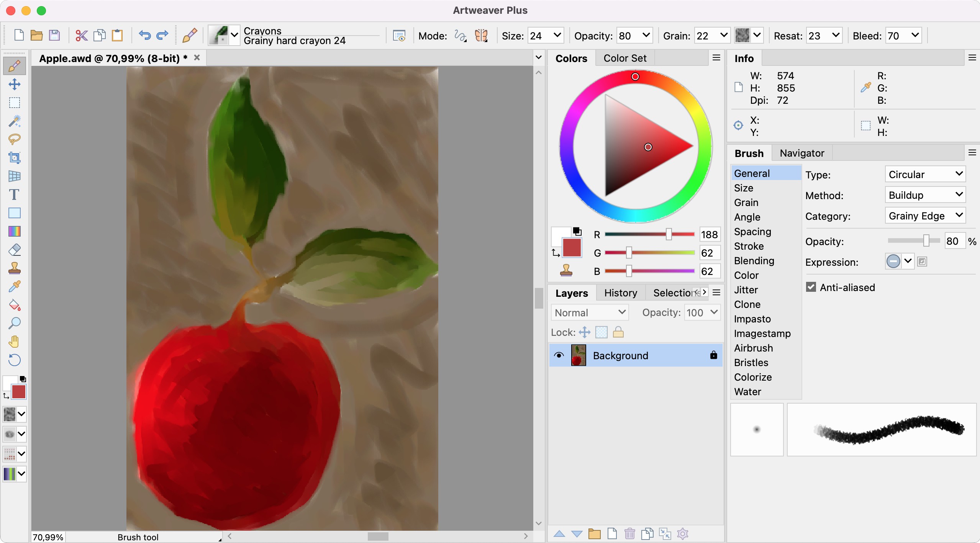Uncheck the Anti-aliased checkbox
The image size is (980, 543).
(x=811, y=287)
